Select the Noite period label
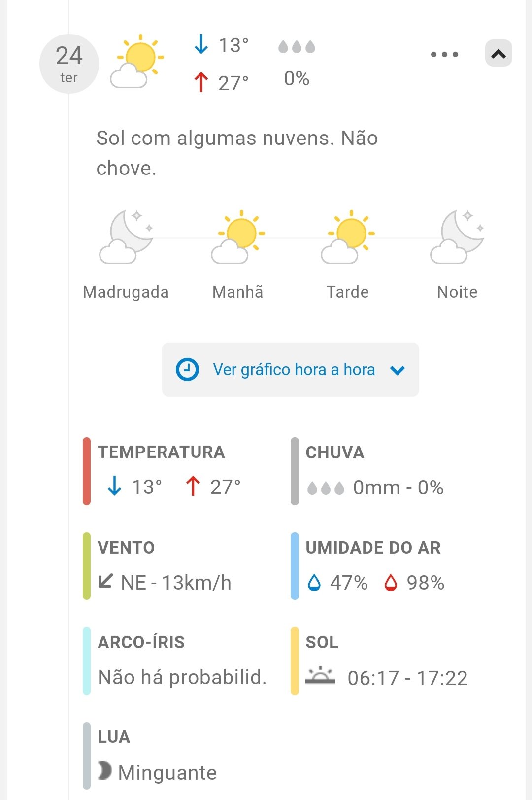This screenshot has height=800, width=532. click(457, 292)
